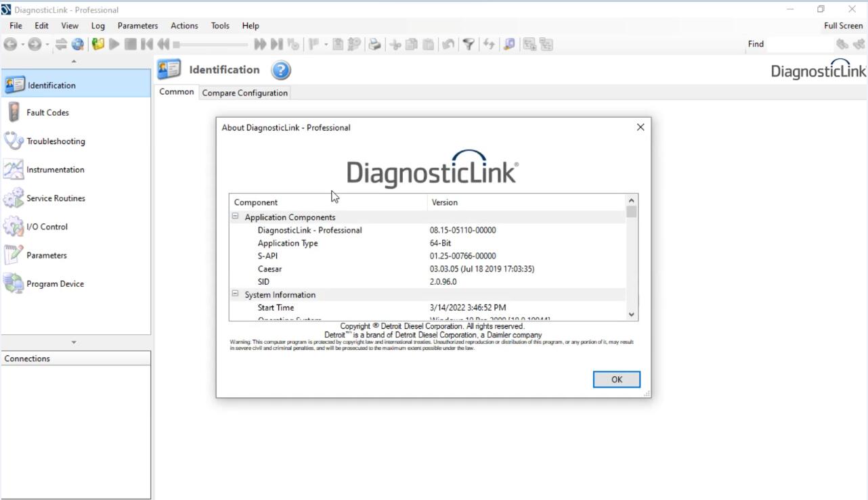Screen dimensions: 868x500
Task: Click the Stop log toolbar button
Action: pyautogui.click(x=130, y=44)
